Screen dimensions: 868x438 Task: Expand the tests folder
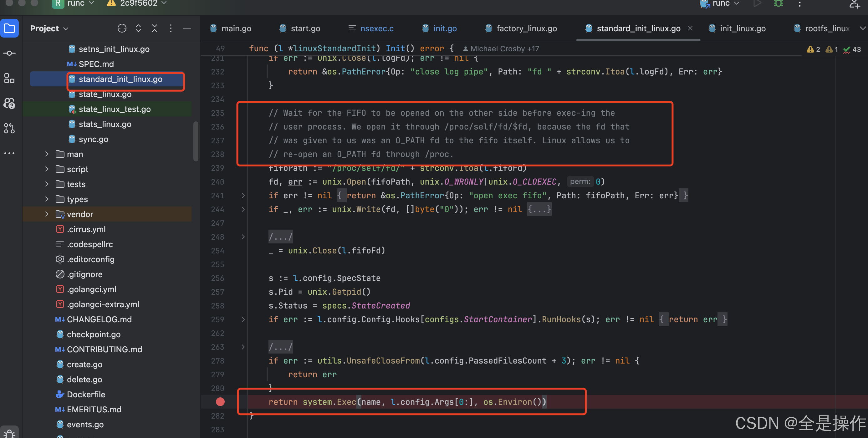(x=47, y=184)
